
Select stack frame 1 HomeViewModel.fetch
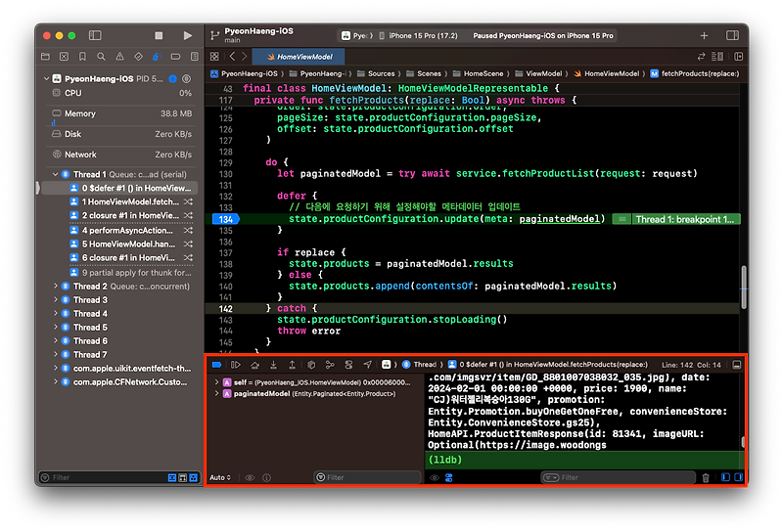123,200
